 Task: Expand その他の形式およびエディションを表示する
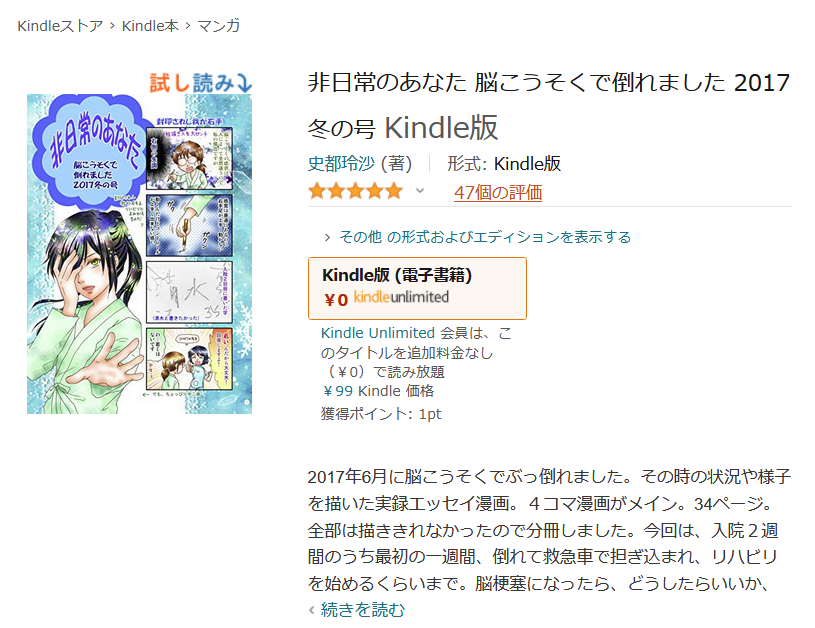(485, 237)
